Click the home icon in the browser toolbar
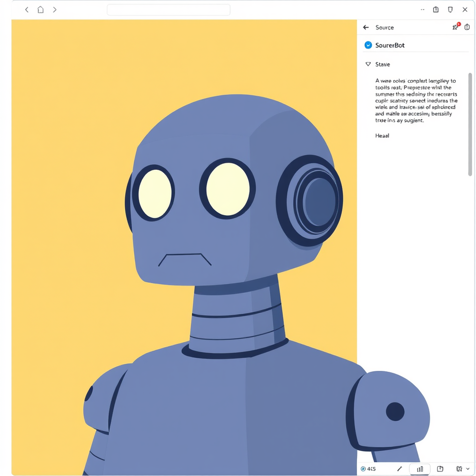The image size is (476, 476). (40, 9)
